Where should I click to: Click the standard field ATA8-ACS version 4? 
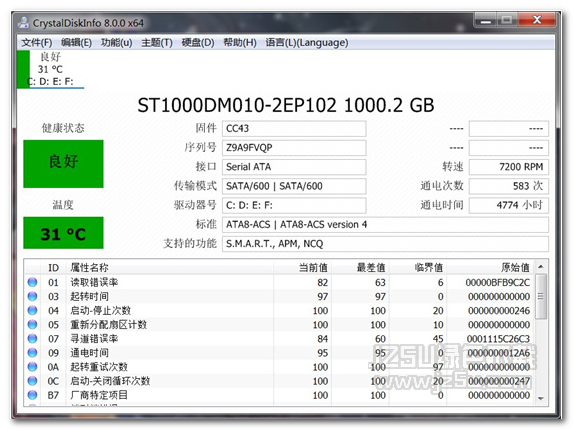[385, 224]
